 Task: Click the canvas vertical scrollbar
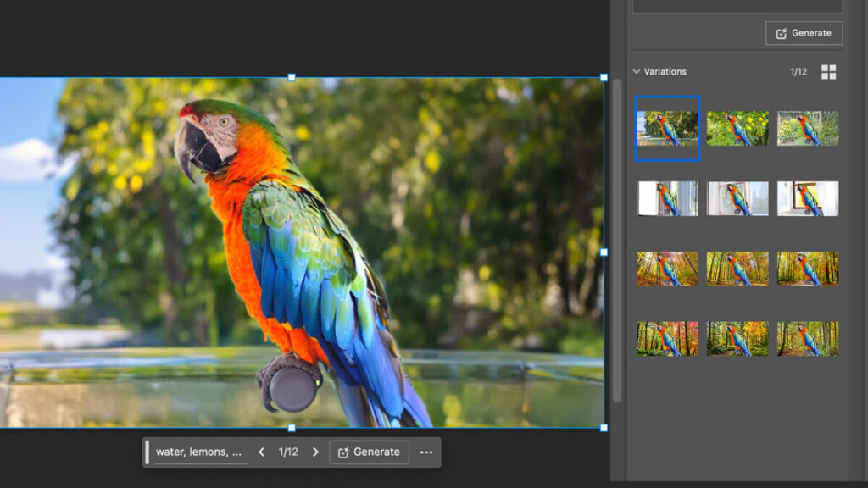tap(617, 241)
